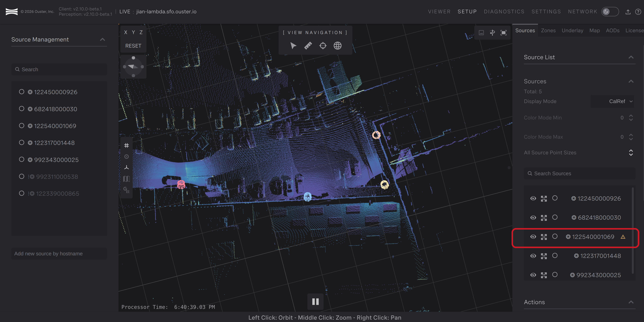
Task: Collapse the Source Management panel
Action: click(x=102, y=39)
